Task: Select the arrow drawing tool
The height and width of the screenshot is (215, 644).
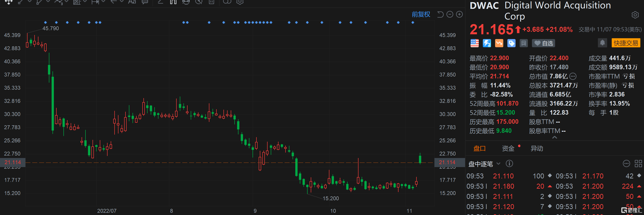Action: click(114, 2)
